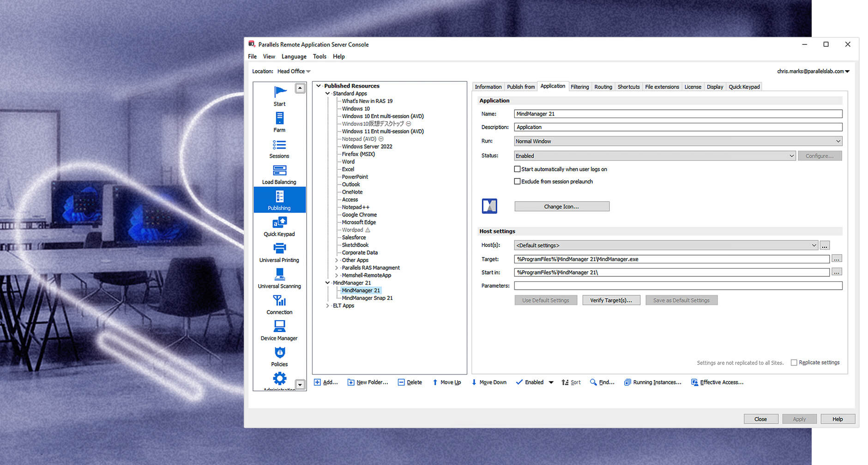Open the Connection settings icon
The width and height of the screenshot is (868, 465).
(279, 300)
